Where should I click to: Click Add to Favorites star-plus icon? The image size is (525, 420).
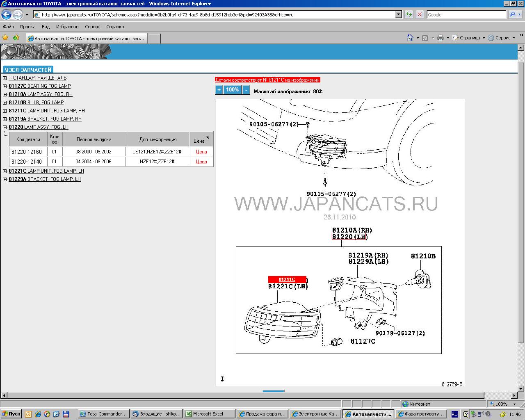pos(16,38)
